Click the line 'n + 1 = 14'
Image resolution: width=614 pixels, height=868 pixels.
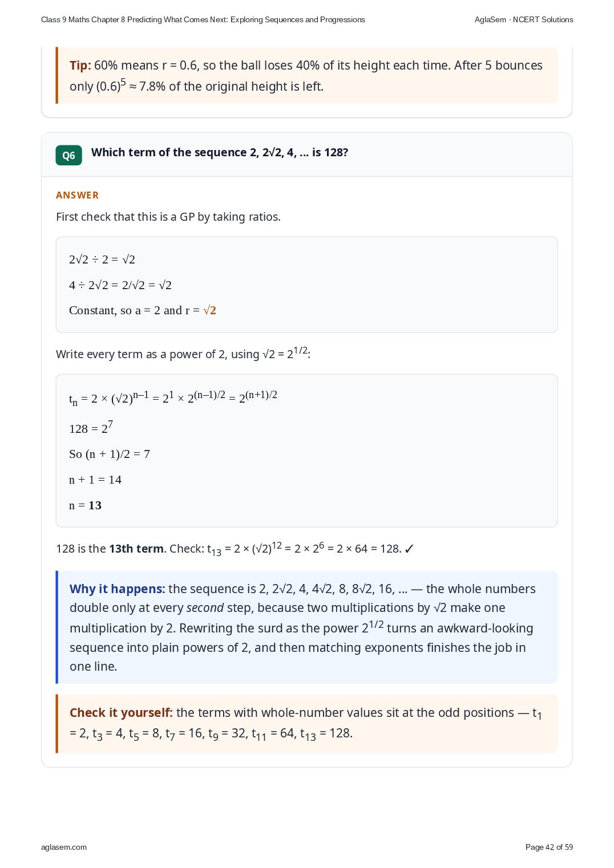coord(95,480)
